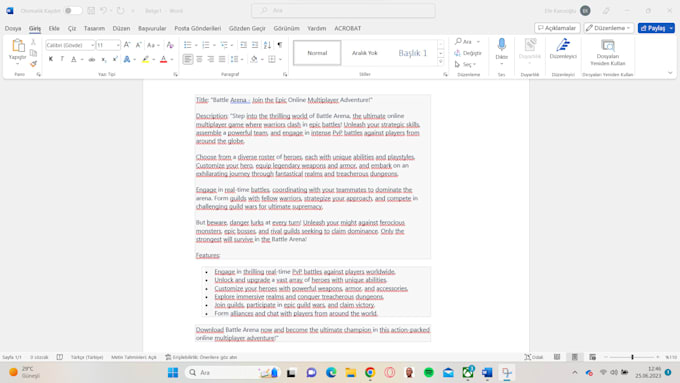Switch to the Gözden Geçir tab
Viewport: 680px width, 383px height.
[247, 28]
